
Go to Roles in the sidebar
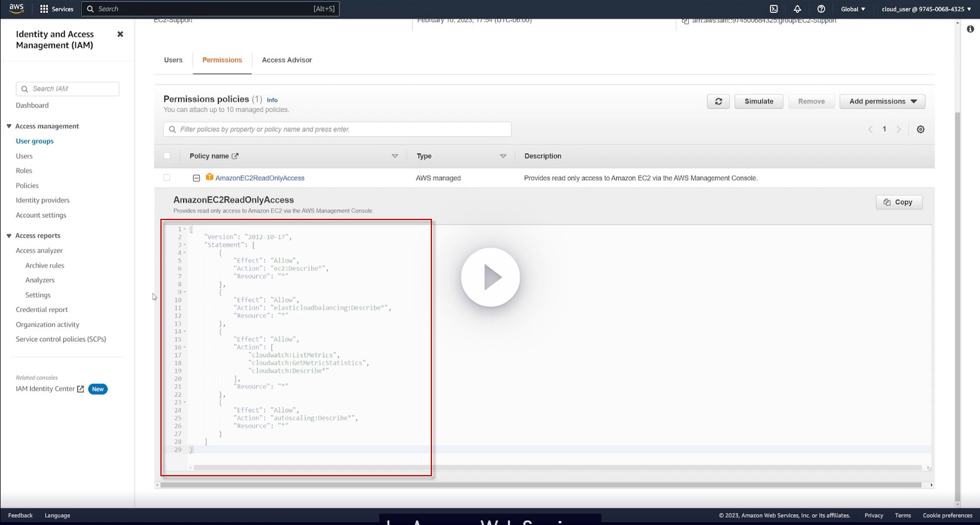[24, 171]
